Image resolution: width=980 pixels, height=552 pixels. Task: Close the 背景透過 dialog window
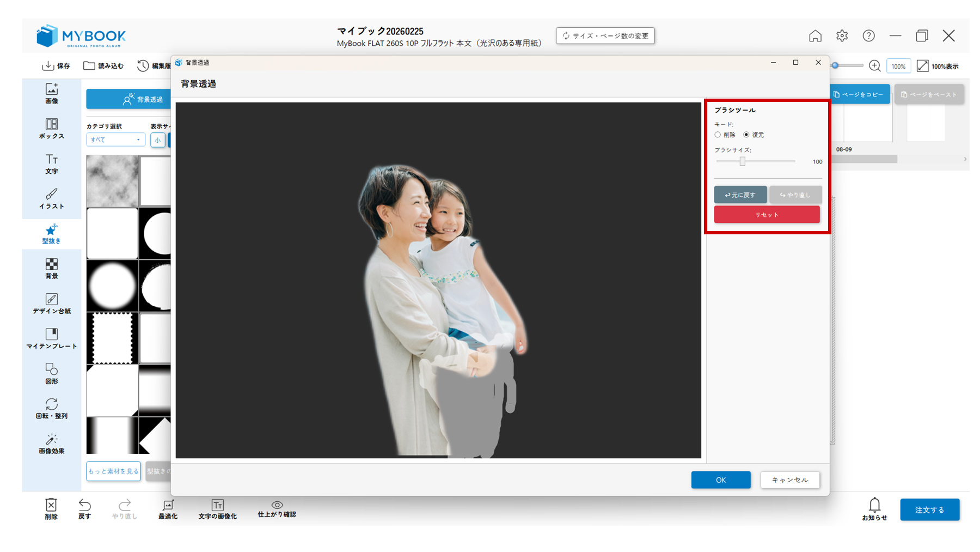tap(818, 63)
